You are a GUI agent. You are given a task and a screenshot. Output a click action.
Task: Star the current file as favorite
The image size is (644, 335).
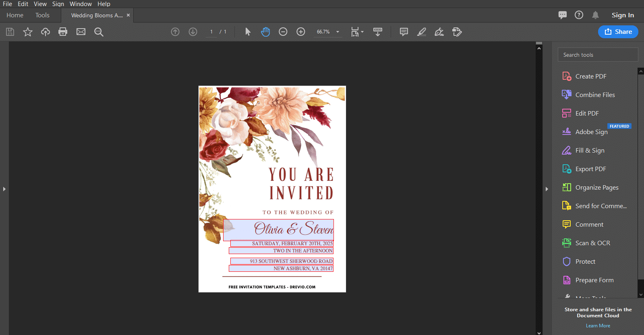(28, 32)
